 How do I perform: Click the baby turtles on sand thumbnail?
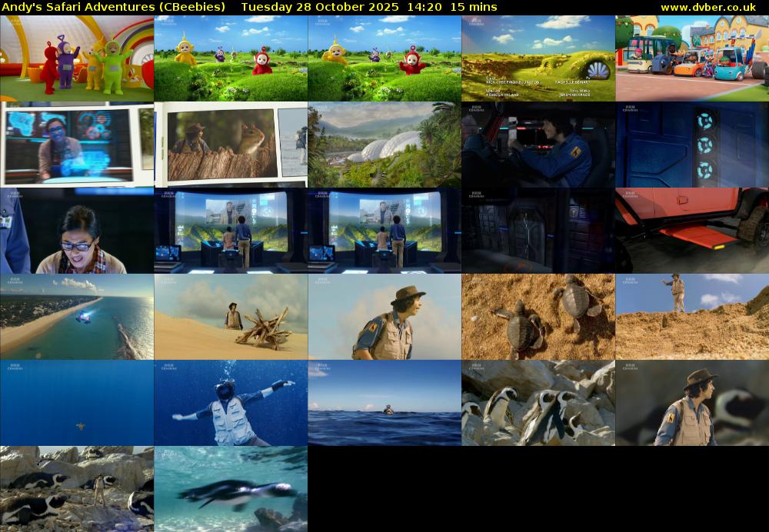[538, 317]
